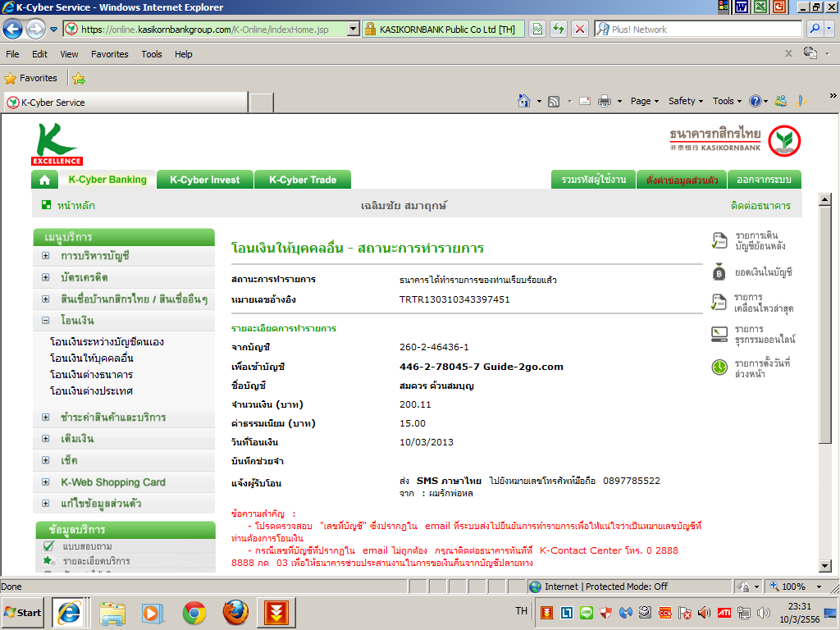Log out via ออกจากระบบ button
The height and width of the screenshot is (630, 840).
coord(764,180)
